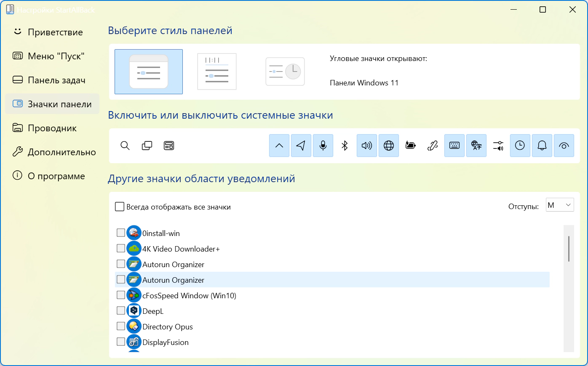Click the 0install-win list entry text
The height and width of the screenshot is (366, 588).
pos(161,233)
